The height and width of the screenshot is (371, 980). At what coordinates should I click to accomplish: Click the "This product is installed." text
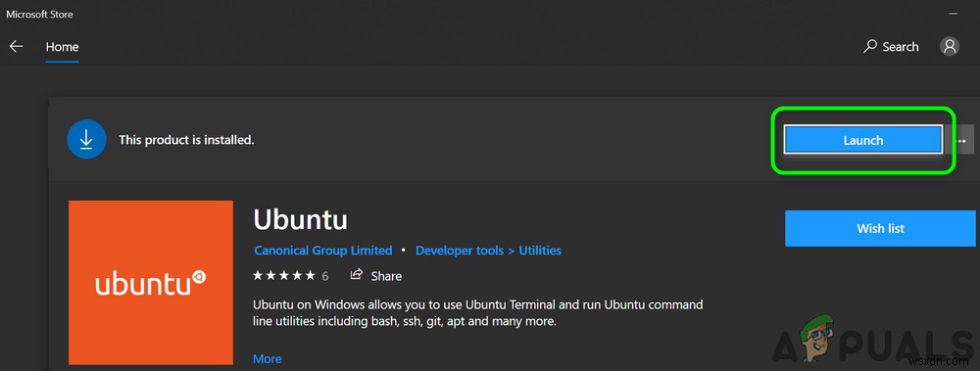[x=186, y=140]
